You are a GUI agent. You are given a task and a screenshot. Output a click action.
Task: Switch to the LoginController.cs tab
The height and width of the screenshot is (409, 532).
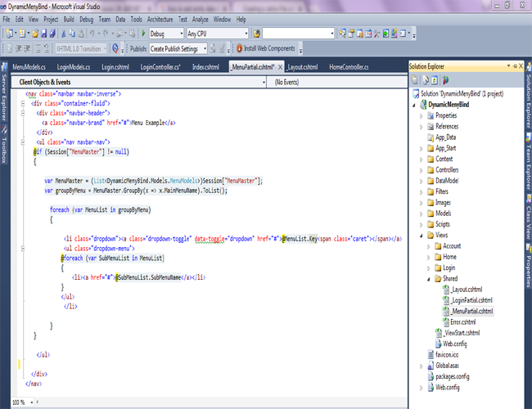click(160, 66)
